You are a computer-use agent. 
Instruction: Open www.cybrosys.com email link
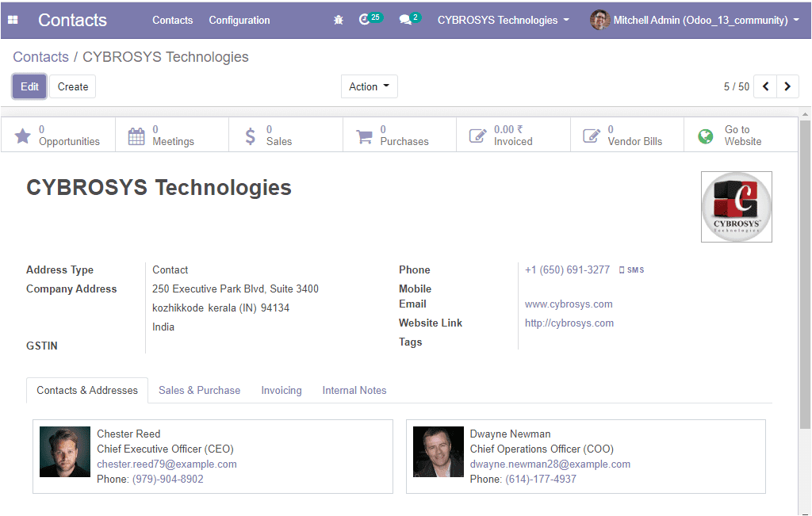[569, 304]
